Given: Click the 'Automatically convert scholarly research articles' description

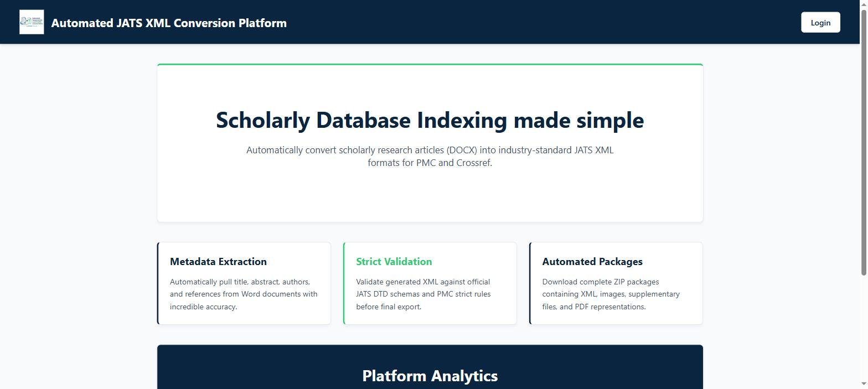Looking at the screenshot, I should pyautogui.click(x=430, y=156).
